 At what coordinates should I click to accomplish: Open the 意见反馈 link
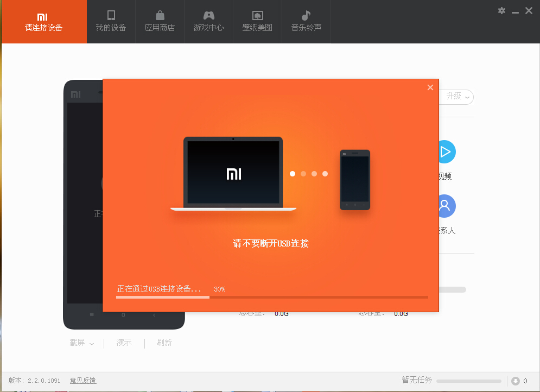83,381
